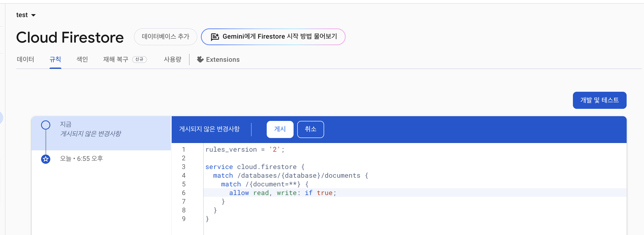Viewport: 644px width, 235px height.
Task: Open the Extensions tab
Action: coord(218,59)
